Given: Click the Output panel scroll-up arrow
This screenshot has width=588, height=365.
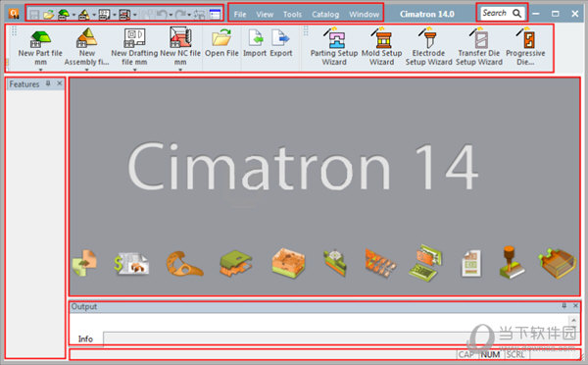Looking at the screenshot, I should [573, 320].
